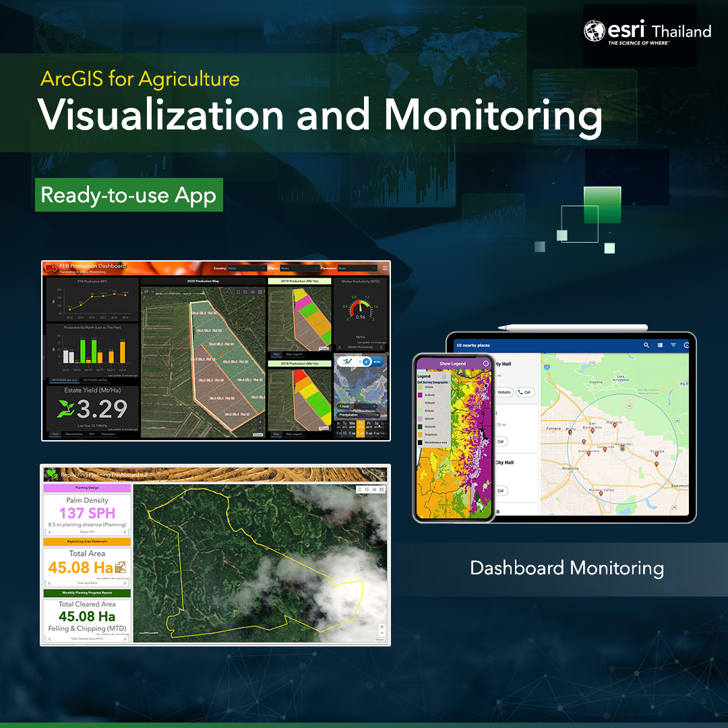Open the FFB Production Dashboard hamburger menu
Viewport: 728px width, 728px height.
[x=385, y=268]
